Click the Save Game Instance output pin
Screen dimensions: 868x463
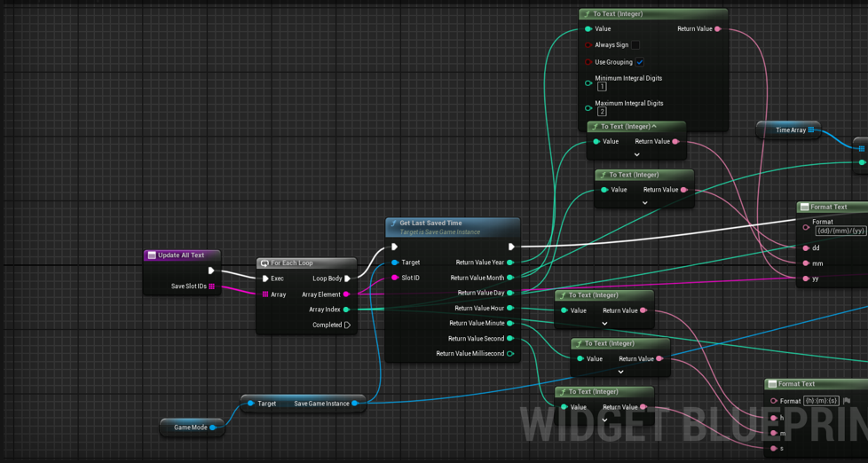[355, 404]
